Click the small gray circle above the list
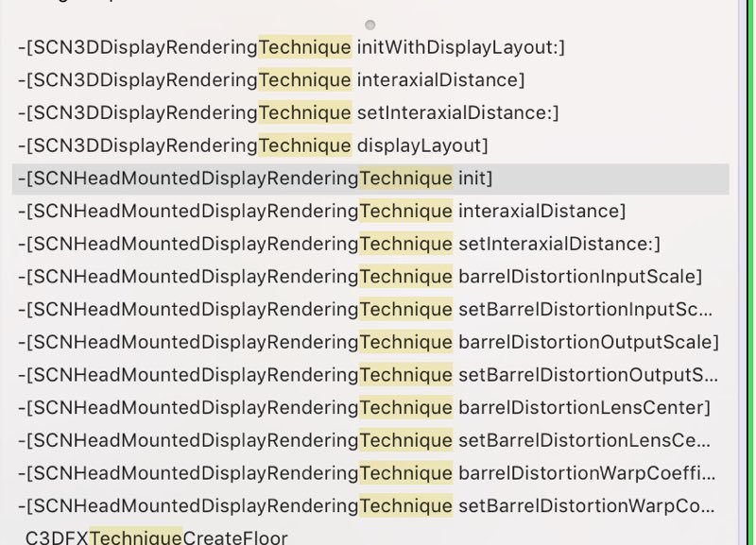Image resolution: width=756 pixels, height=545 pixels. [x=369, y=25]
